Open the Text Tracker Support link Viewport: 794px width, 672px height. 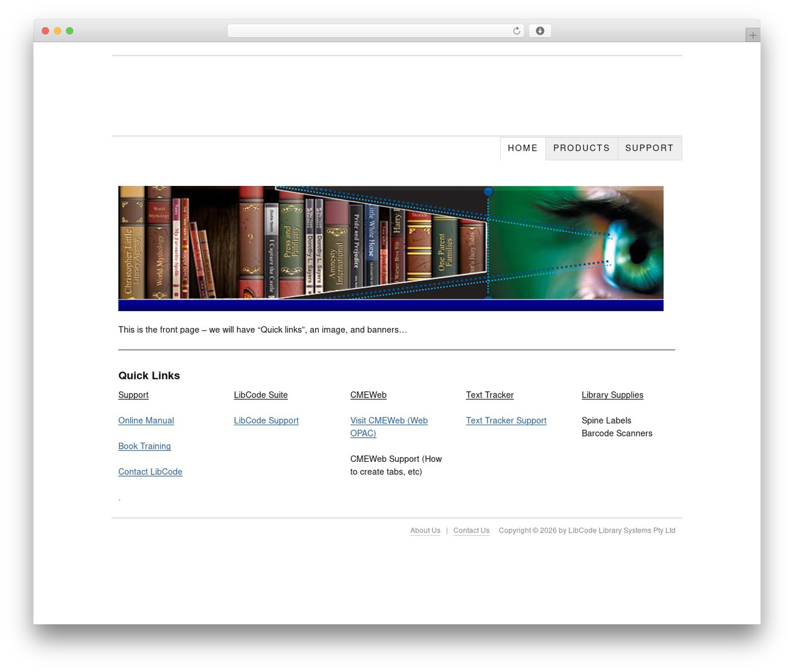pyautogui.click(x=506, y=420)
